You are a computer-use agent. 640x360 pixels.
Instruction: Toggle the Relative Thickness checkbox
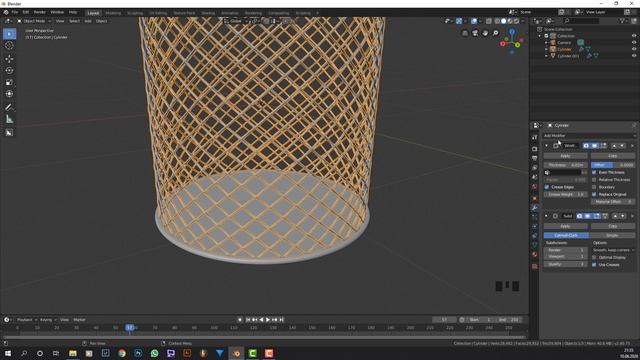pyautogui.click(x=594, y=180)
